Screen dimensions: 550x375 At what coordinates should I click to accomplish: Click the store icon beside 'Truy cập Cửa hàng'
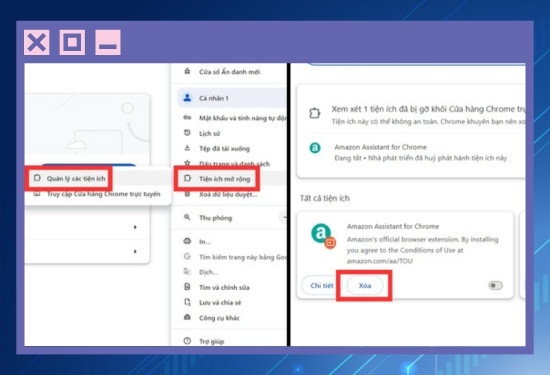click(x=37, y=194)
